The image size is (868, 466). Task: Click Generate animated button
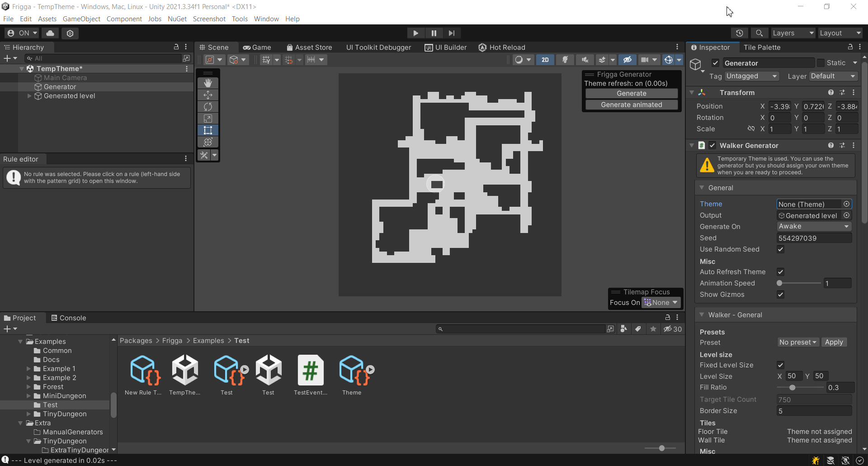pyautogui.click(x=632, y=105)
